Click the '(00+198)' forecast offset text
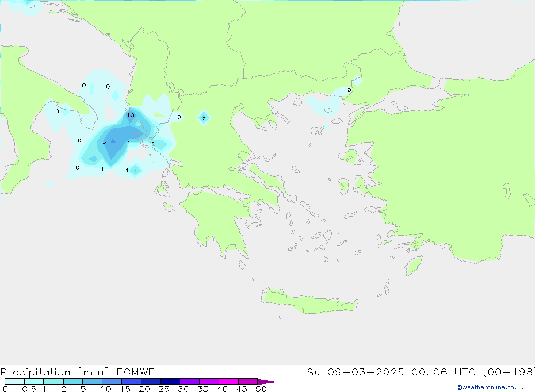535x392 pixels. (x=509, y=372)
